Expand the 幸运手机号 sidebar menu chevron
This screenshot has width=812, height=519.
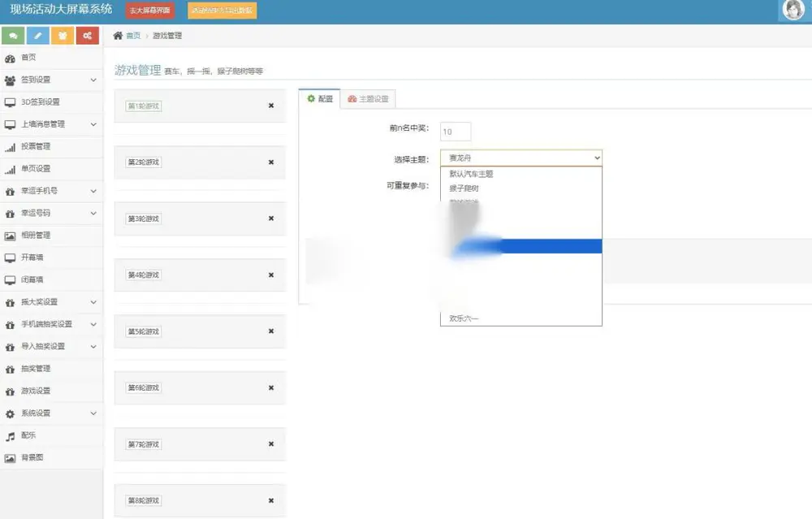click(93, 191)
